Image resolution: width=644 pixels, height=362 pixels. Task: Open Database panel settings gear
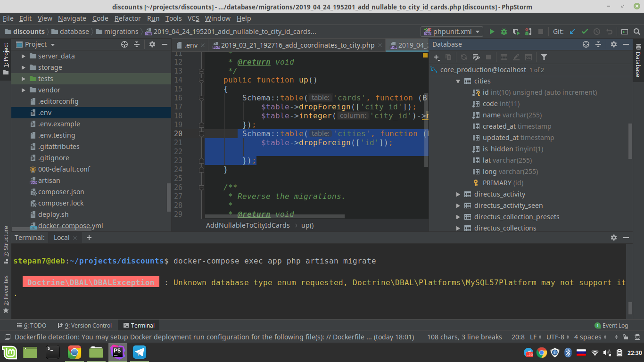(x=613, y=44)
